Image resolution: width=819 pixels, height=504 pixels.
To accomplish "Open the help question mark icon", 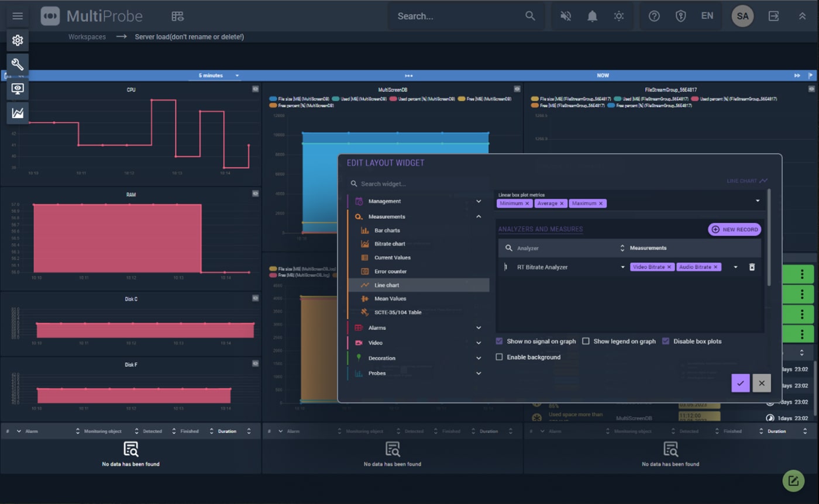I will tap(654, 16).
